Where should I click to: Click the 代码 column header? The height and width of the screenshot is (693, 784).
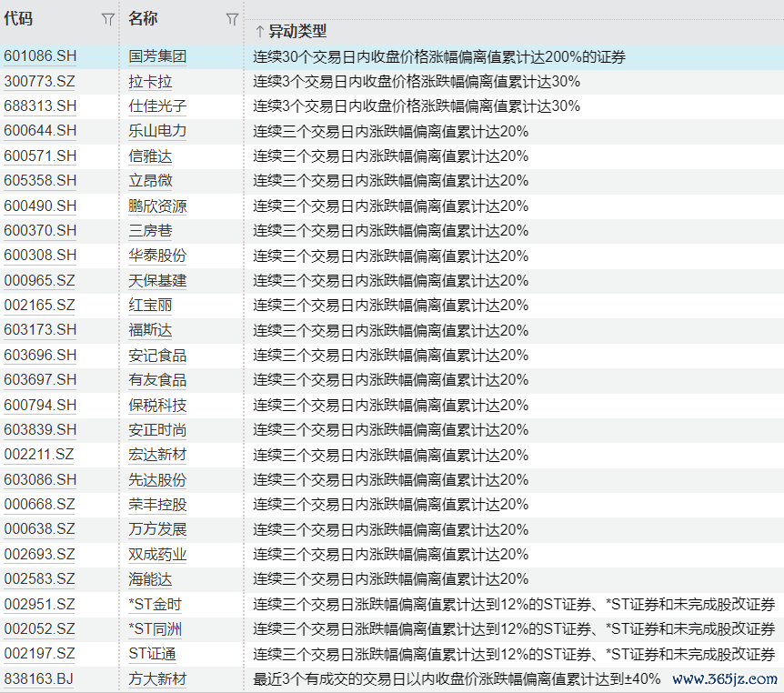(x=18, y=19)
